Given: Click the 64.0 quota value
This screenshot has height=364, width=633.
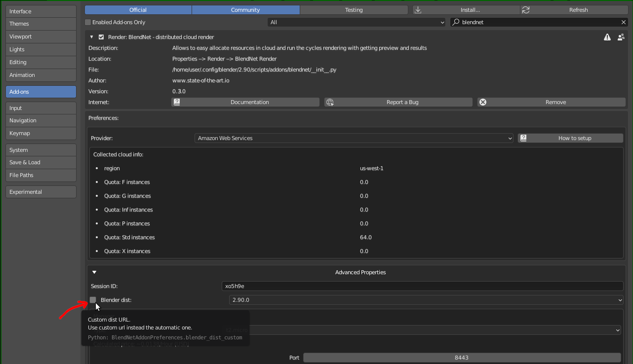Looking at the screenshot, I should (x=366, y=237).
